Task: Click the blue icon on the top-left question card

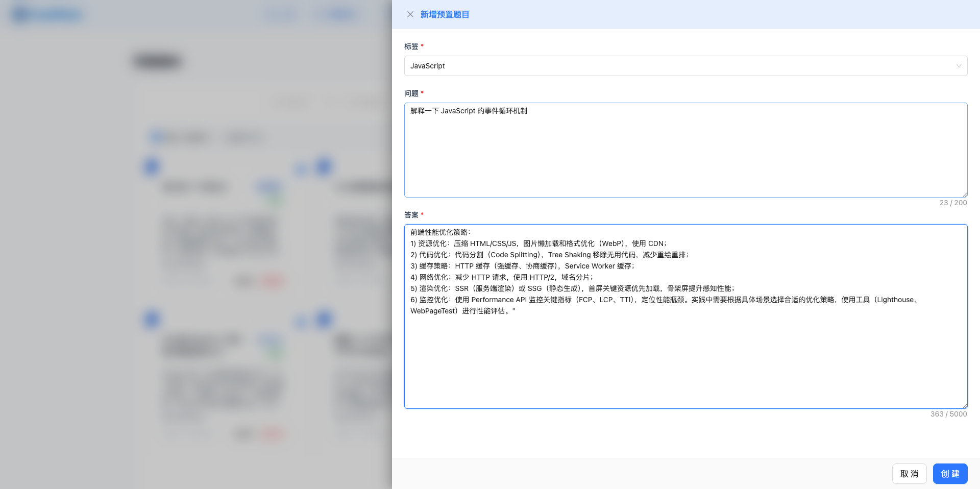Action: coord(151,167)
